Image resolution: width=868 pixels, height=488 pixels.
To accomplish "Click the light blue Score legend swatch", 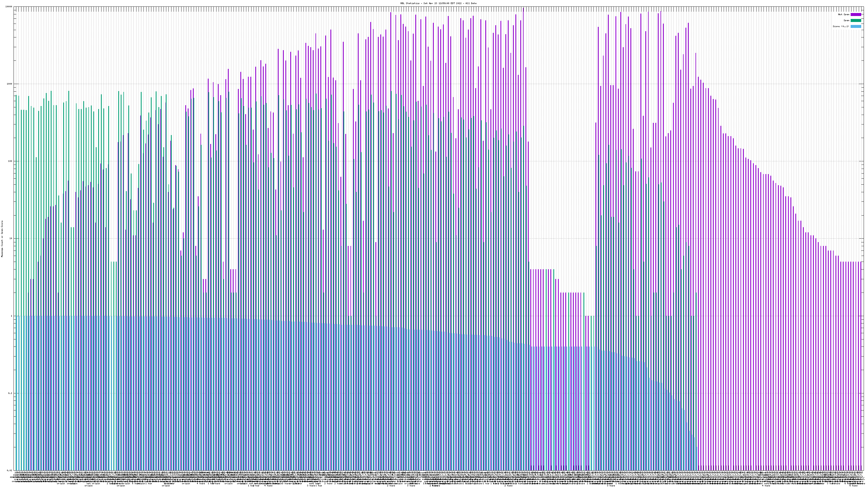I will pos(856,26).
